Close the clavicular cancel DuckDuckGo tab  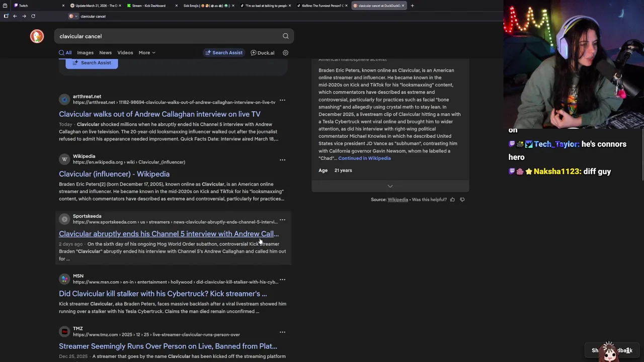tap(403, 6)
